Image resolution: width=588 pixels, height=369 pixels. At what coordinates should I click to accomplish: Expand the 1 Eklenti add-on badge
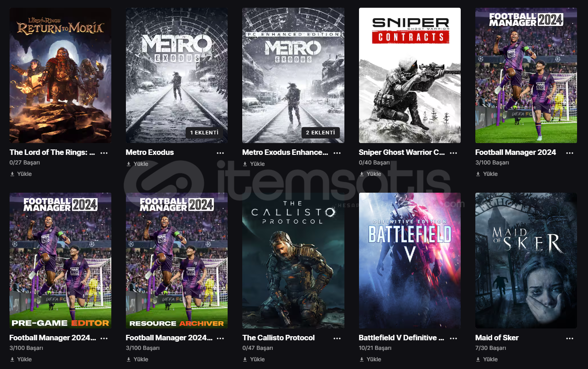coord(204,133)
